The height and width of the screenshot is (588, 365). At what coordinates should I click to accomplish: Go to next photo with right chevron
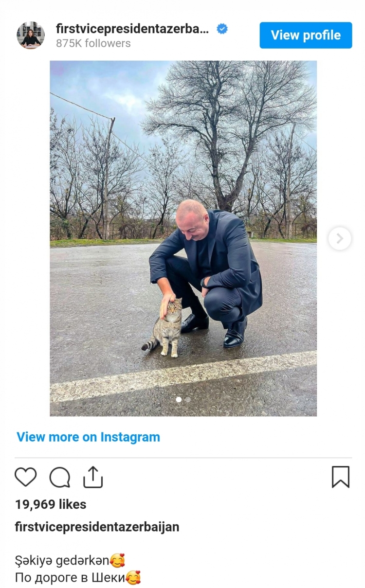tap(340, 238)
